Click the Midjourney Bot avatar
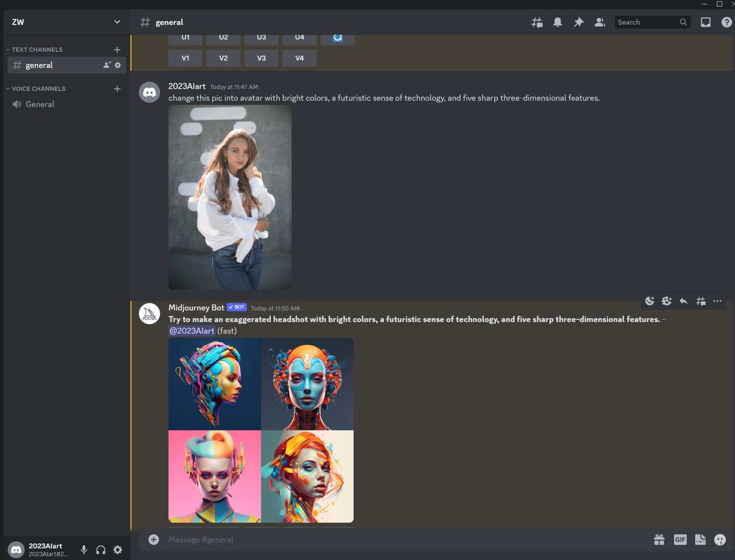This screenshot has height=560, width=735. click(x=149, y=314)
